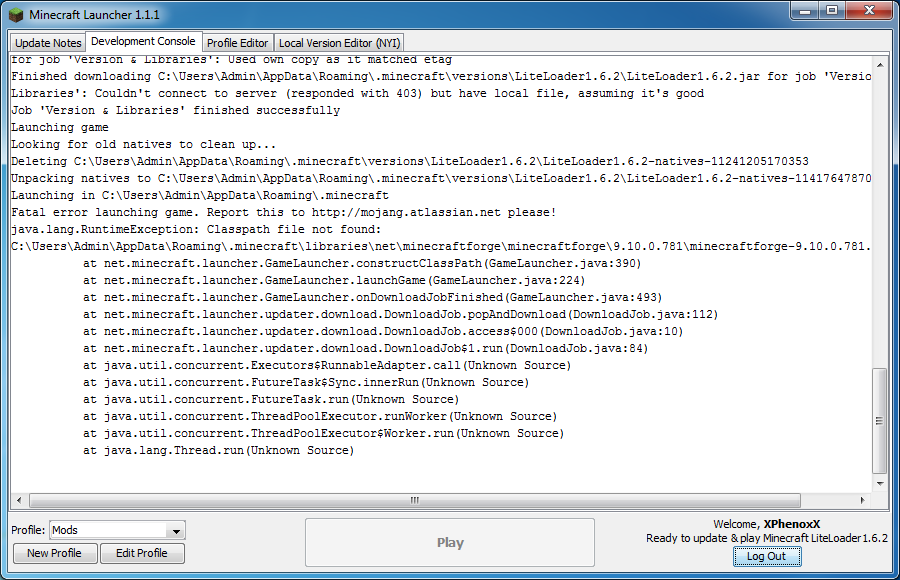
Task: Maximize the Minecraft Launcher window
Action: tap(832, 11)
